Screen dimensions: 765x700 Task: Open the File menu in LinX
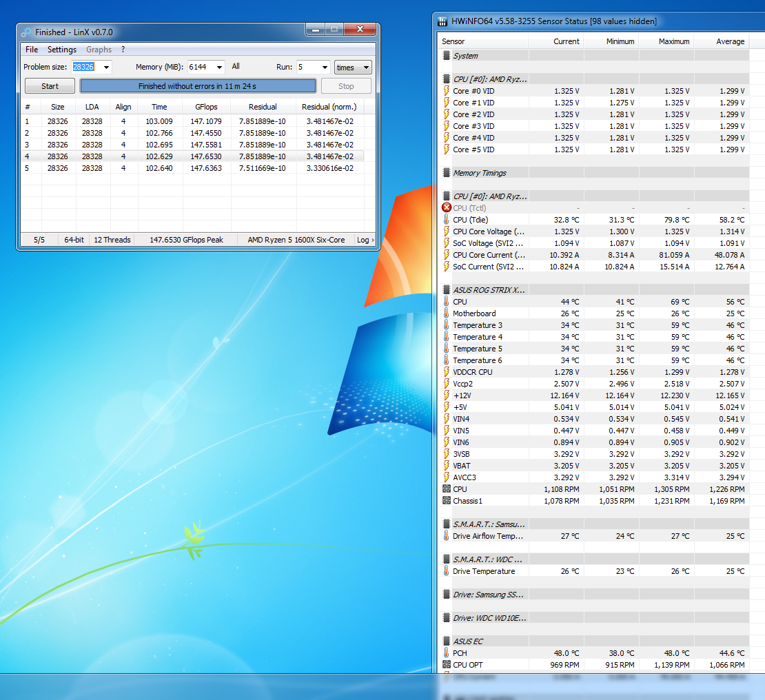pyautogui.click(x=32, y=50)
